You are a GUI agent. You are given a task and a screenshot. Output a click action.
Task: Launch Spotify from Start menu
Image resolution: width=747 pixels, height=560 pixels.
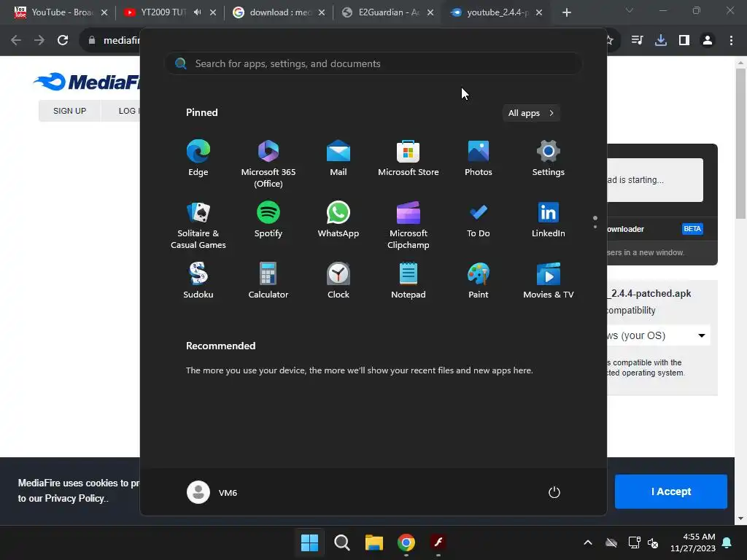click(268, 219)
